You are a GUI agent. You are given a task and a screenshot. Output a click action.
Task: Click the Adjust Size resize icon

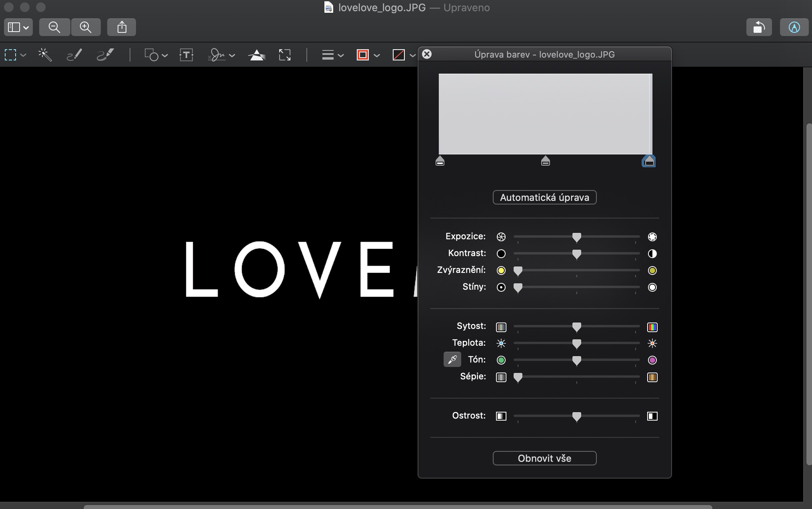coord(284,55)
